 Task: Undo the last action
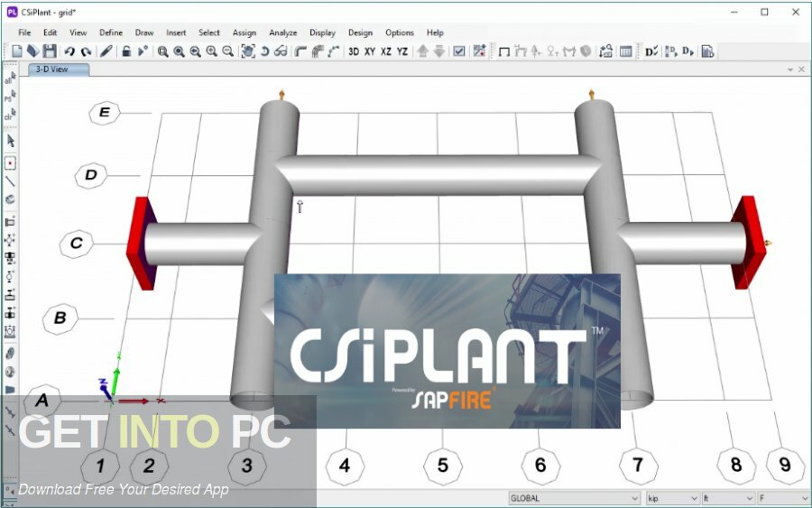69,51
